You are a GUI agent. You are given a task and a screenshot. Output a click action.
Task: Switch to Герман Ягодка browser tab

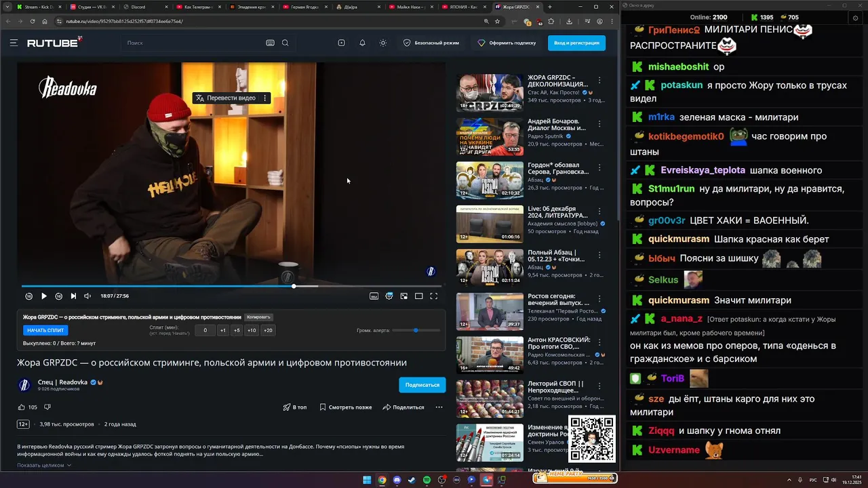coord(304,7)
